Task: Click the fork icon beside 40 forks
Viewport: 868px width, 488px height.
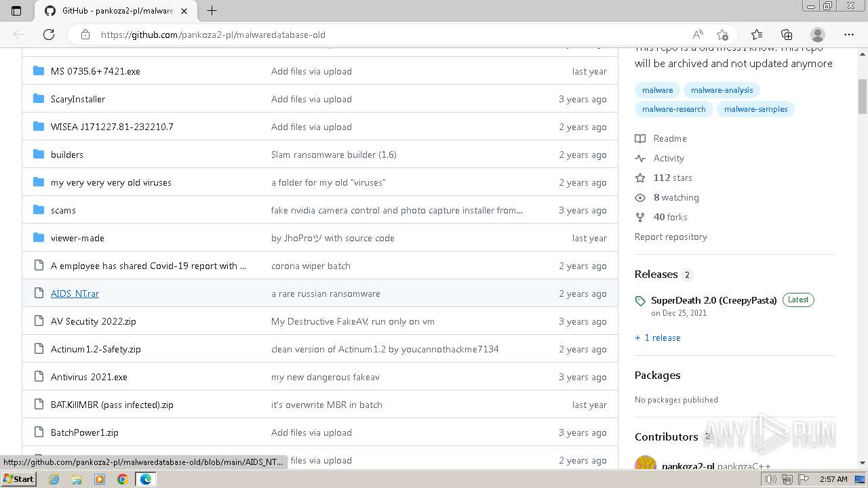Action: point(640,217)
